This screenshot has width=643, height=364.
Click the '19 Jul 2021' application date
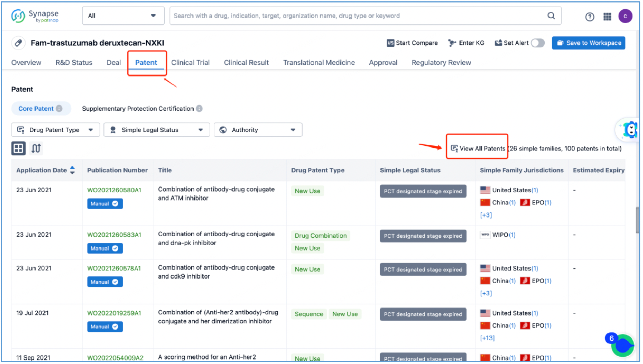coord(32,313)
